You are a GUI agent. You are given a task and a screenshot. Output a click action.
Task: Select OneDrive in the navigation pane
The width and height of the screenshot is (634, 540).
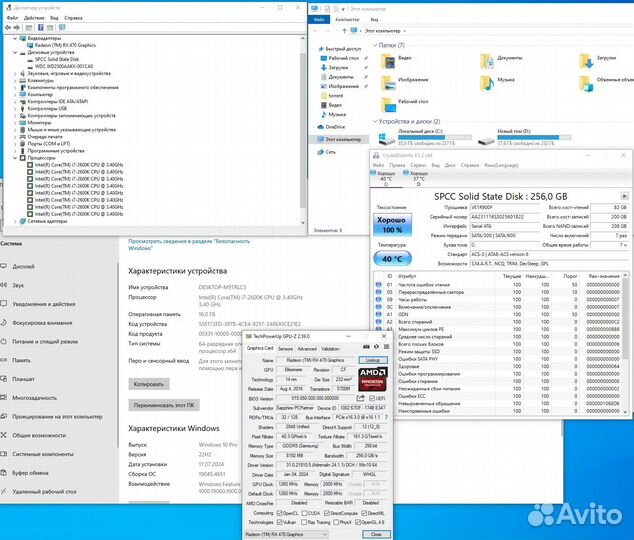pyautogui.click(x=333, y=127)
